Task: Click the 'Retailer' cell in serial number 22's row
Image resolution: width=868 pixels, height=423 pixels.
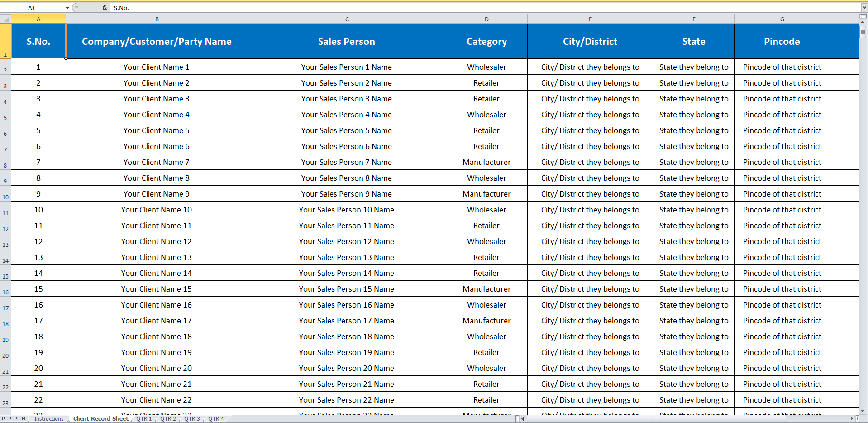Action: tap(487, 400)
